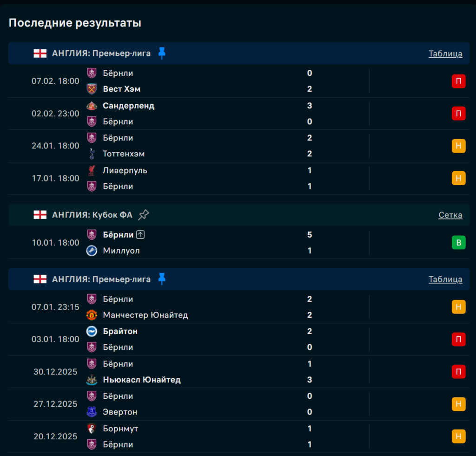Image resolution: width=476 pixels, height=456 pixels.
Task: Click the green В win badge
Action: coord(458,243)
